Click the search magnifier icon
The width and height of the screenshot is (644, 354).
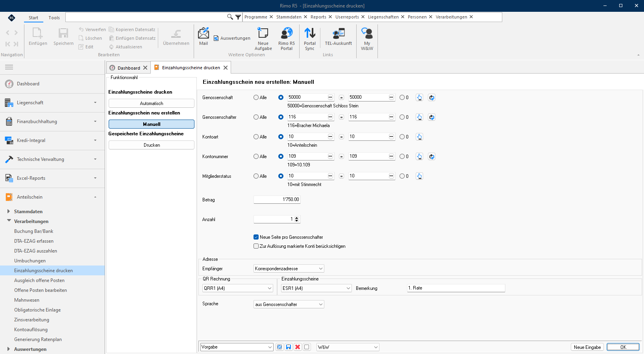click(230, 17)
